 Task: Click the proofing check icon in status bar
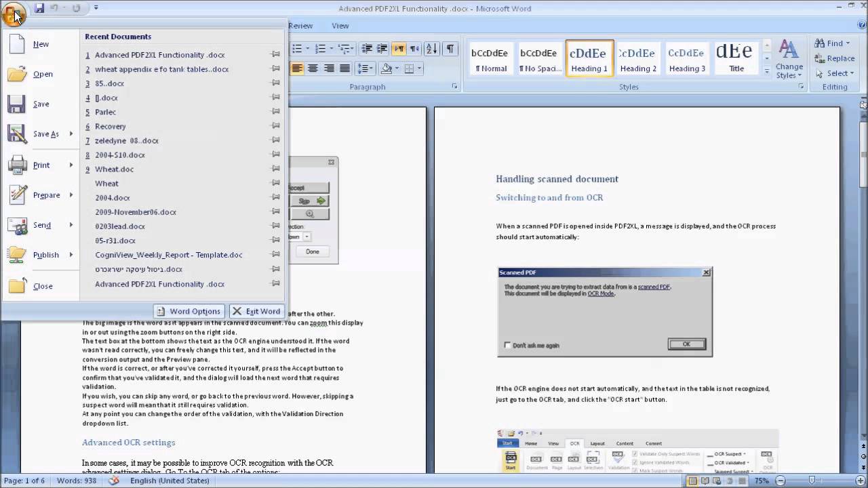tap(114, 481)
